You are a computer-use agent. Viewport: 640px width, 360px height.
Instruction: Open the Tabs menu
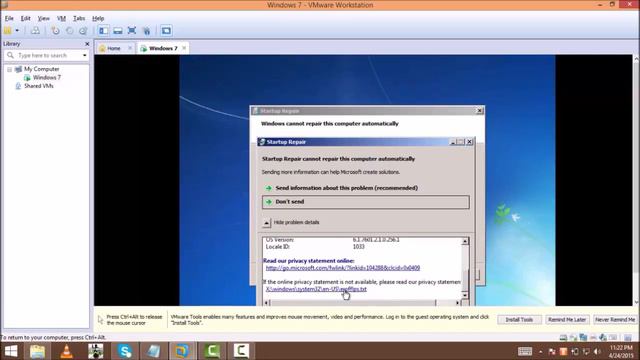[79, 18]
